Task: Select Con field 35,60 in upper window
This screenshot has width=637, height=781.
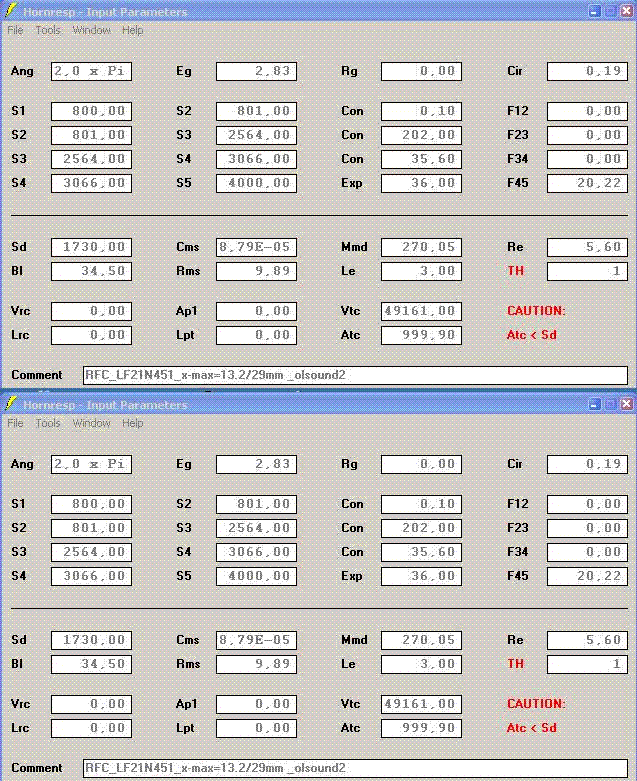Action: click(x=421, y=159)
